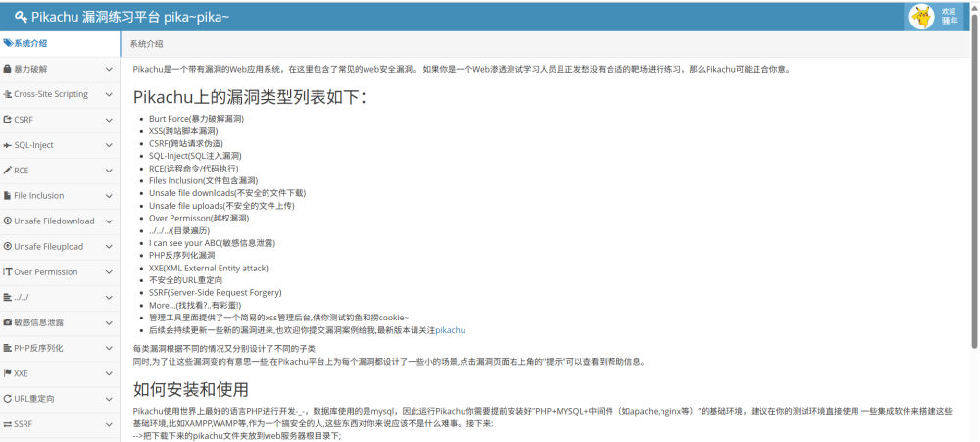Image resolution: width=980 pixels, height=442 pixels.
Task: Click the Unsafe Fileupload upload icon
Action: point(8,247)
